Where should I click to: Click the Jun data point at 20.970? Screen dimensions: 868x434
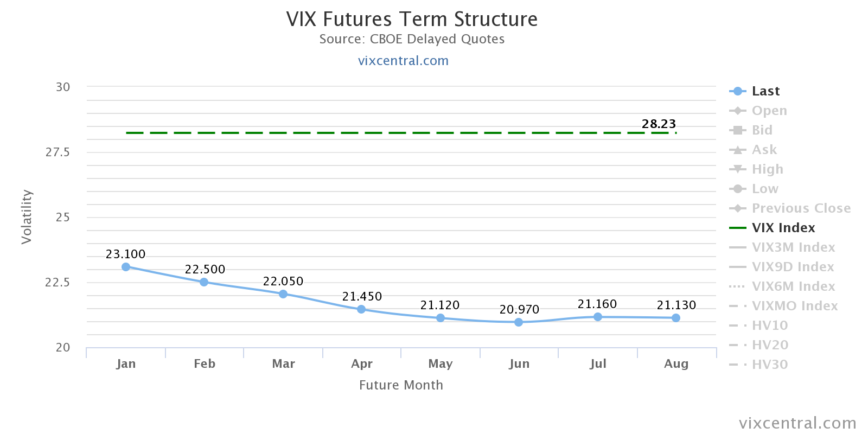click(519, 322)
